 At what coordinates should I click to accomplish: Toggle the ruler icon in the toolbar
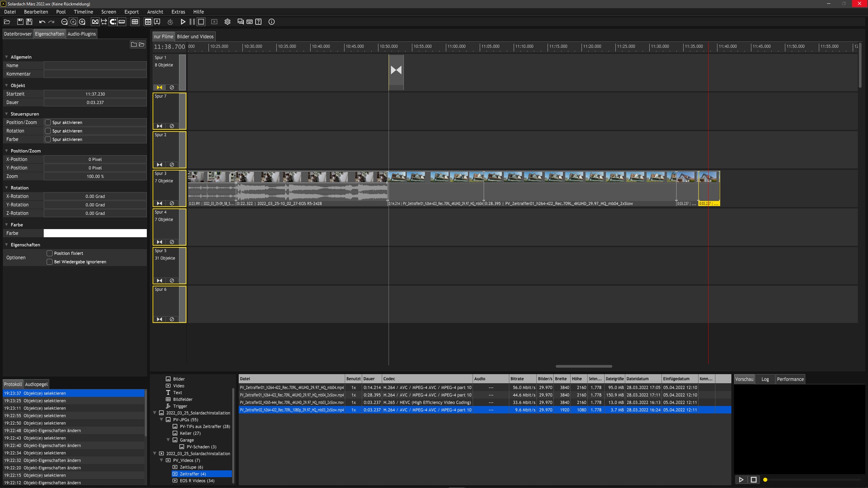[122, 22]
